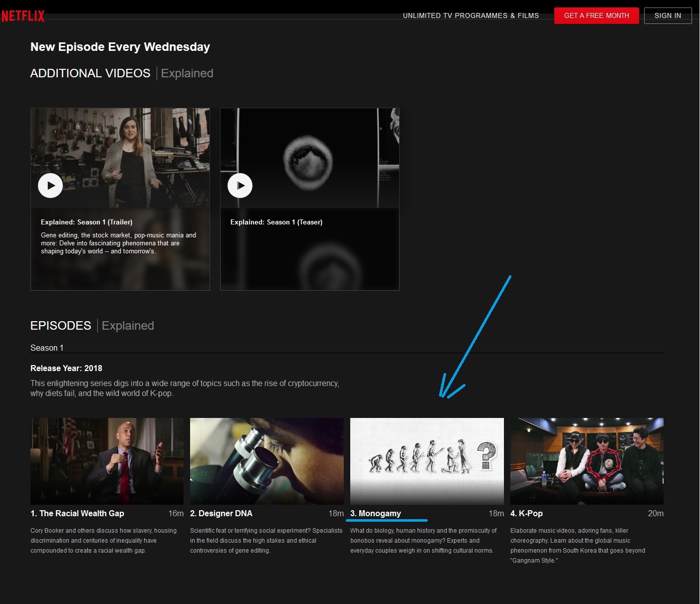700x604 pixels.
Task: Click 'Explained' label beside ADDITIONAL VIDEOS
Action: (x=187, y=73)
